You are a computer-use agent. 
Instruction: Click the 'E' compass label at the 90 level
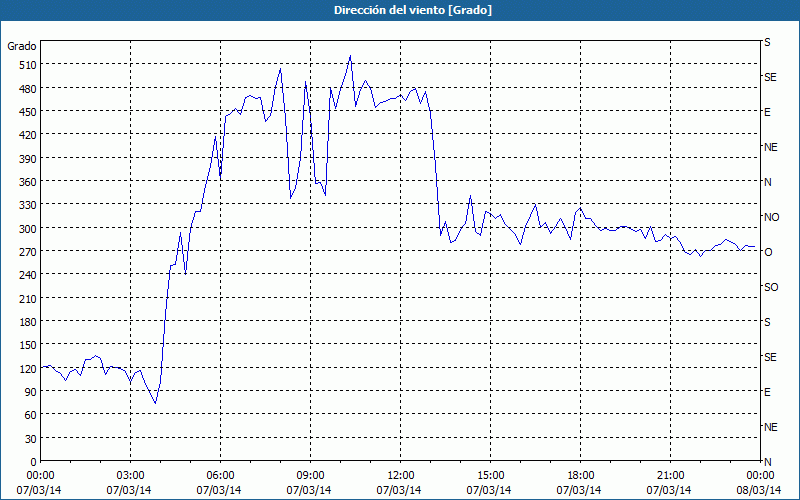tap(767, 392)
